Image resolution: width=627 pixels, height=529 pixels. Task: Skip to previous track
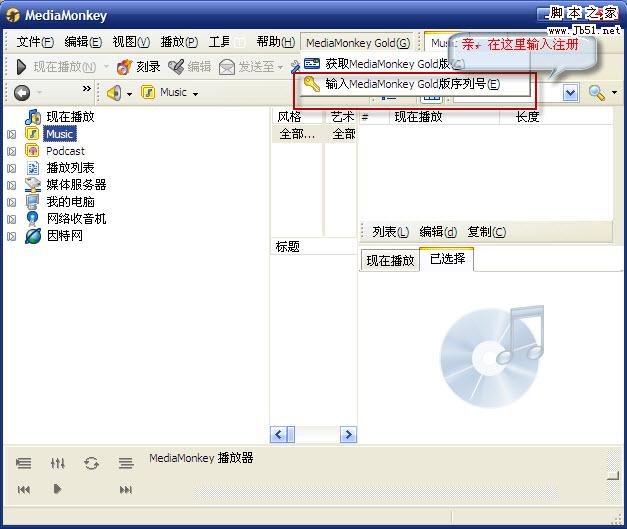(x=24, y=489)
